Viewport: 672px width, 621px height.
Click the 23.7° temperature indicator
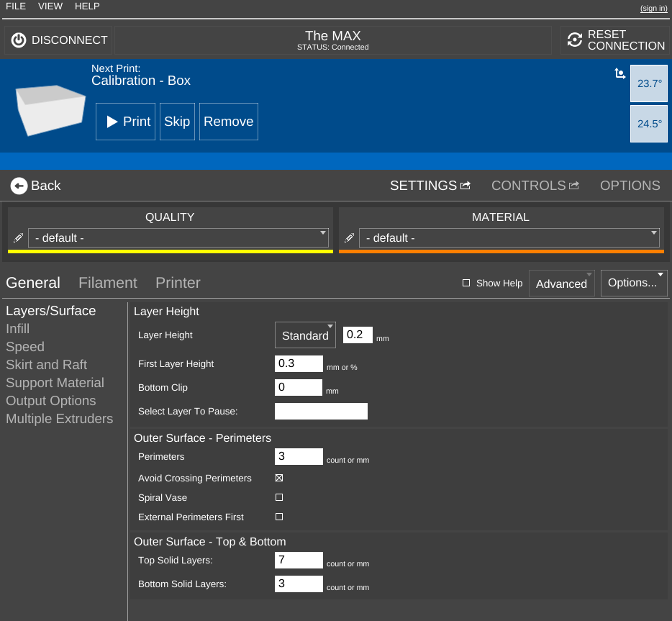point(649,83)
